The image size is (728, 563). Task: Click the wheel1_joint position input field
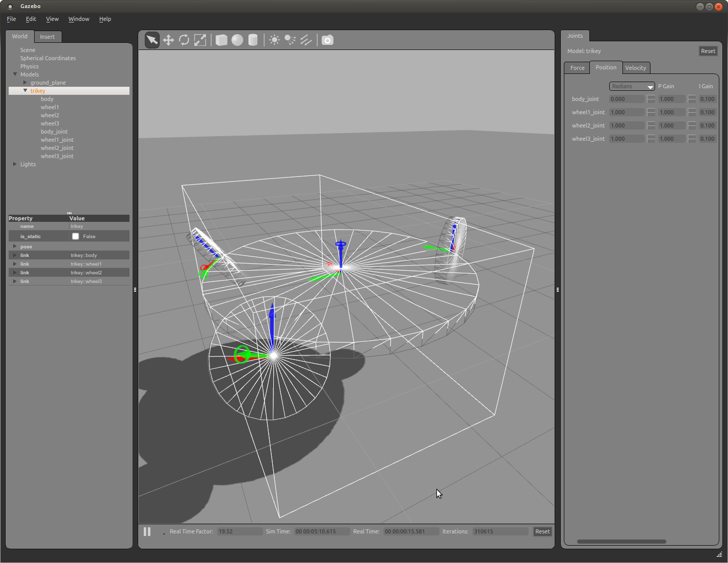coord(627,112)
